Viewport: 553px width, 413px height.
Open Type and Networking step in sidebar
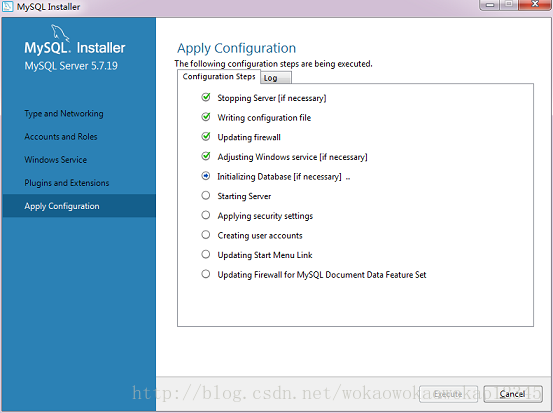(x=64, y=114)
